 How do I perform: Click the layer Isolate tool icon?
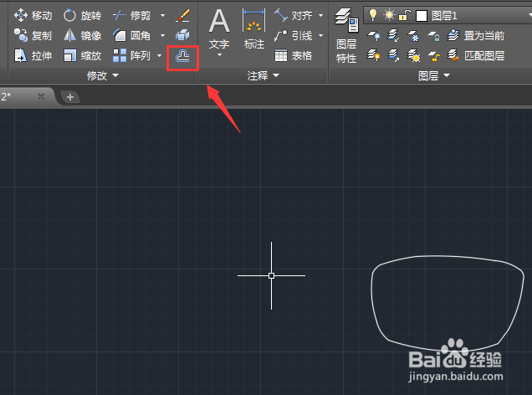[x=394, y=35]
